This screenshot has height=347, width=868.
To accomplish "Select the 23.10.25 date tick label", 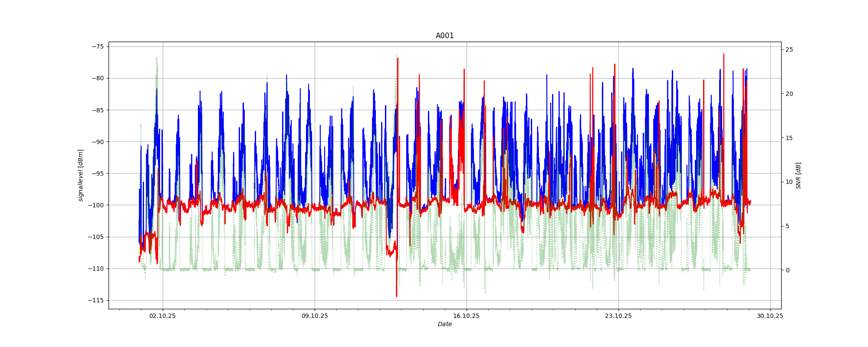I will [x=618, y=316].
